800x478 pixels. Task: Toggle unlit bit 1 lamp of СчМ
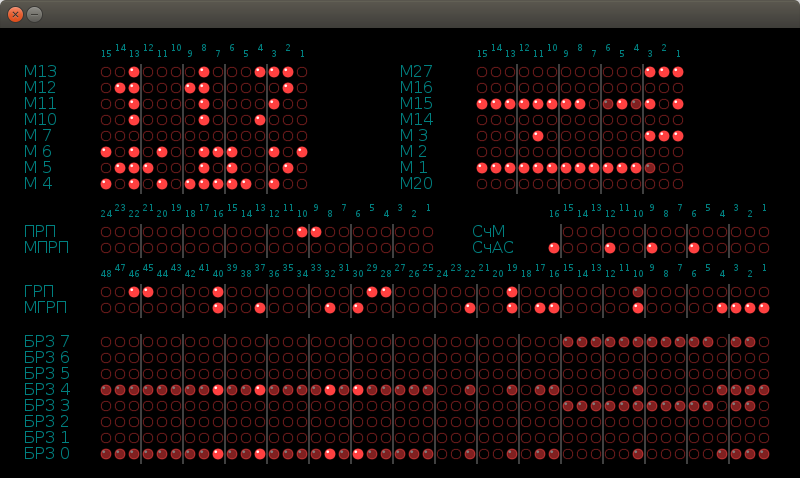coord(764,232)
